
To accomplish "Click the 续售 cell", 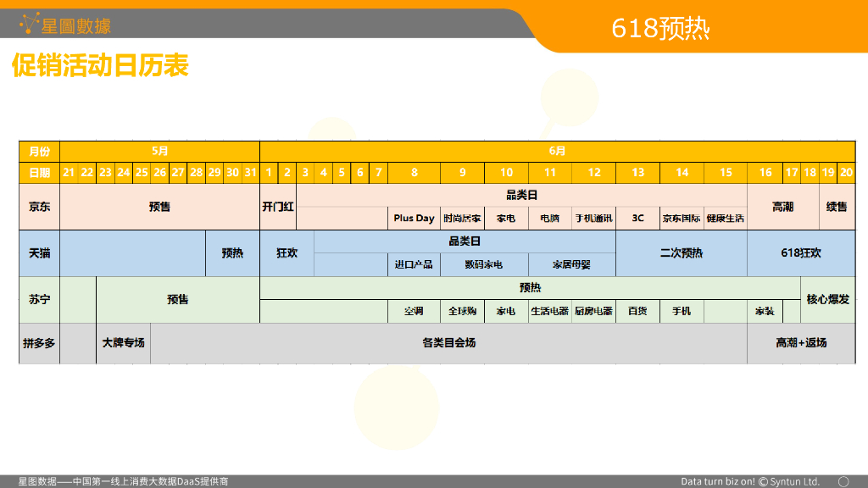I will pyautogui.click(x=836, y=207).
